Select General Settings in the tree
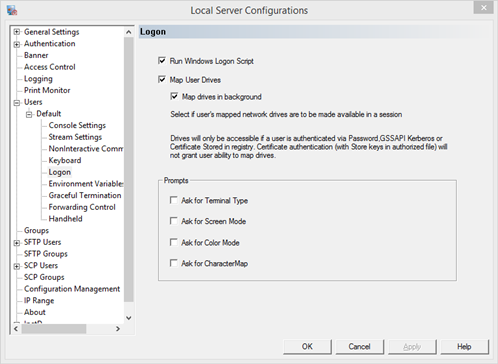The width and height of the screenshot is (498, 364). [52, 32]
